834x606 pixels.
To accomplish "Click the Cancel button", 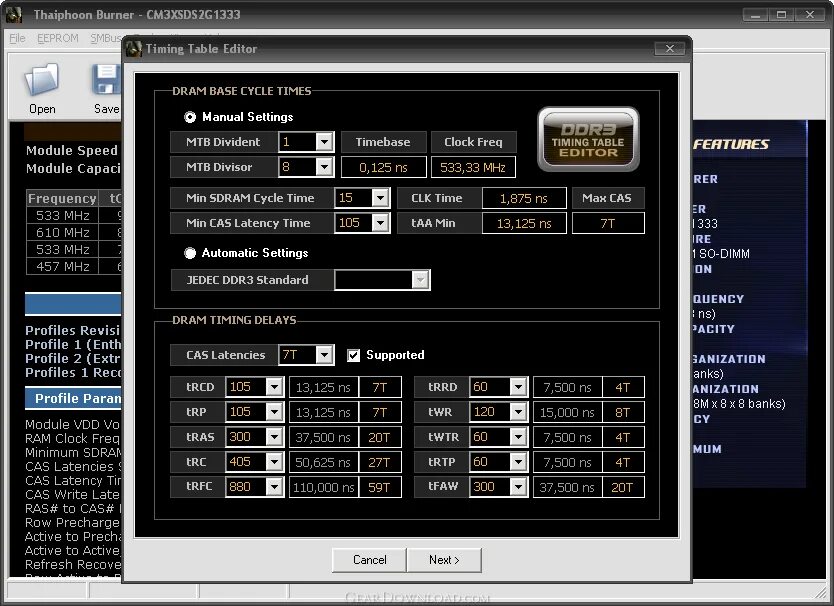I will point(370,560).
